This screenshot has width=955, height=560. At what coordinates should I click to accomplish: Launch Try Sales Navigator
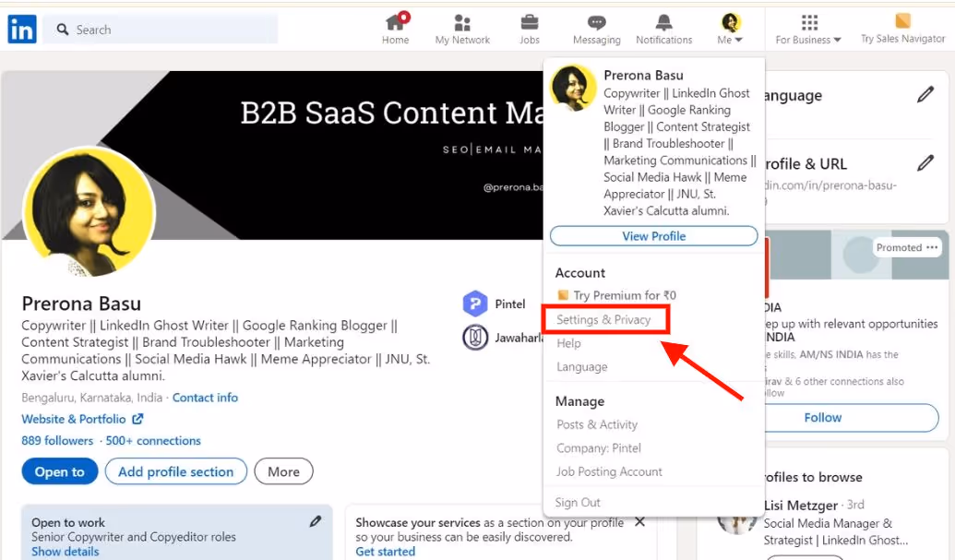(x=901, y=30)
